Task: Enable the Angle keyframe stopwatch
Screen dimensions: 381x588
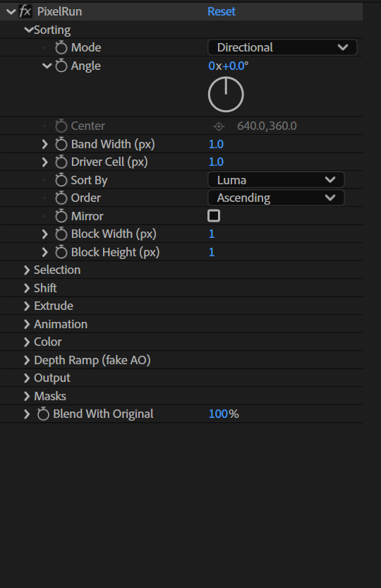Action: (x=61, y=66)
